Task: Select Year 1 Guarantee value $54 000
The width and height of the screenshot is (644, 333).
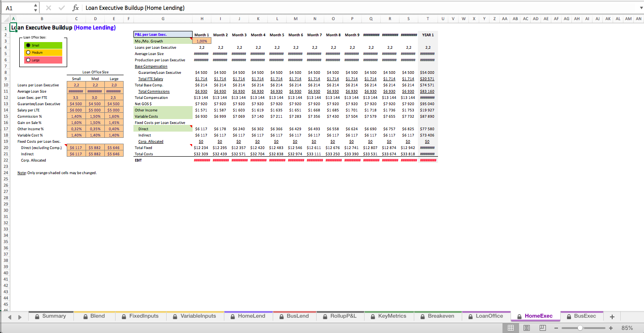Action: click(428, 72)
